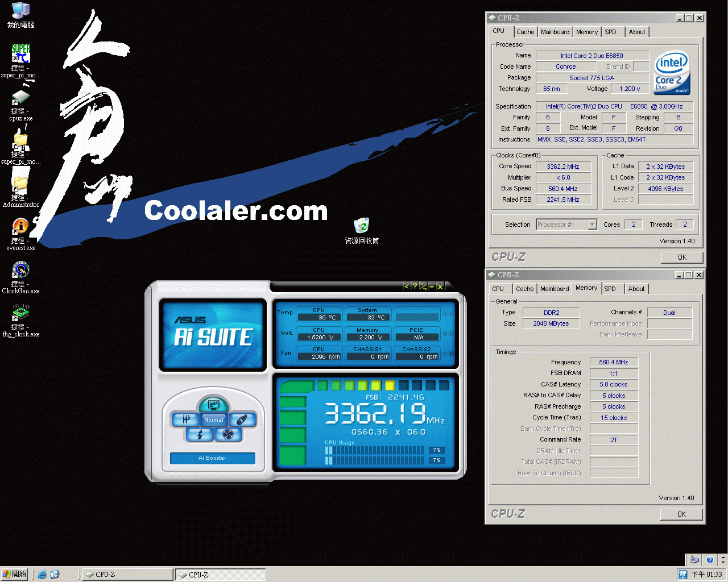
Task: Open the AI N.O.S. lightning bolt icon
Action: (x=200, y=435)
